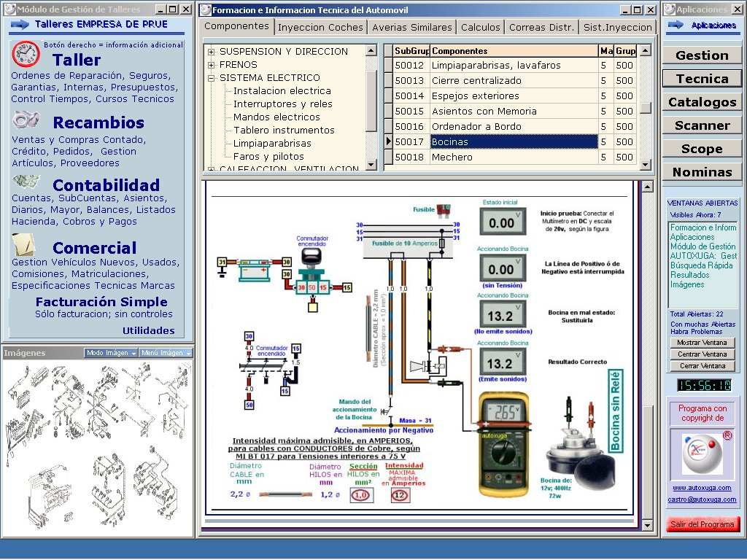
Task: Click the Centrar Ventana button
Action: [x=702, y=354]
